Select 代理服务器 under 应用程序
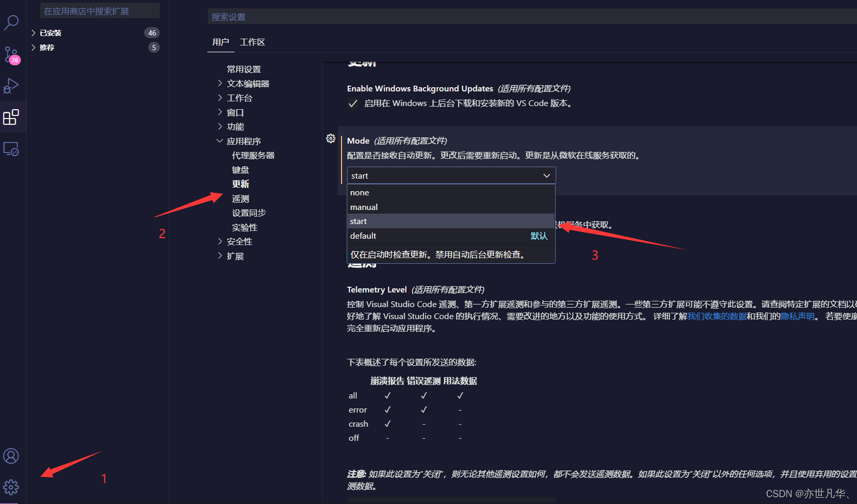Viewport: 857px width, 504px height. (x=253, y=156)
